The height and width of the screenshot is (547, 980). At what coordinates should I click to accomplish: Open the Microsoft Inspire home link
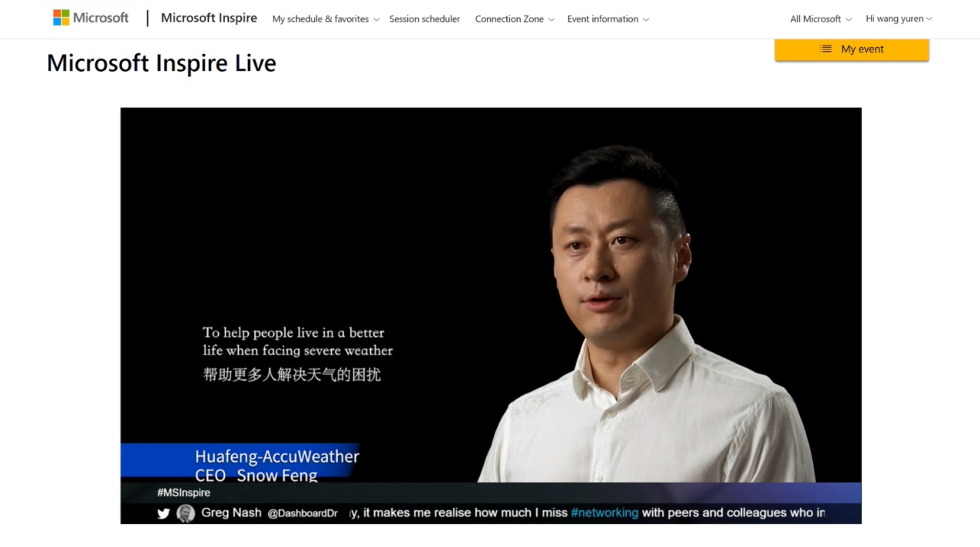click(x=209, y=18)
